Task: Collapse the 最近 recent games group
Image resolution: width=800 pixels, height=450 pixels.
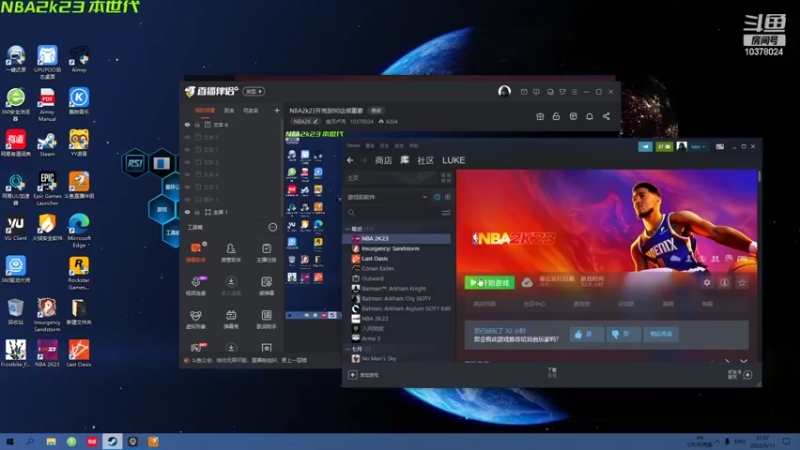Action: [348, 229]
